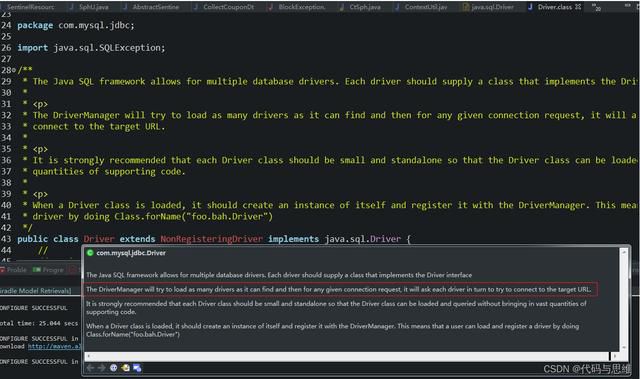Open the maven download link in console

click(x=54, y=346)
